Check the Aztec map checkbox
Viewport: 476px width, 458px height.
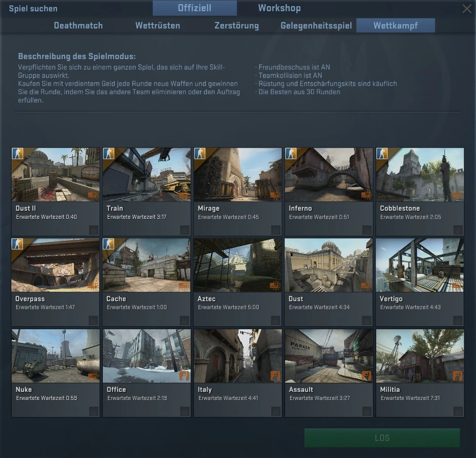pos(275,320)
